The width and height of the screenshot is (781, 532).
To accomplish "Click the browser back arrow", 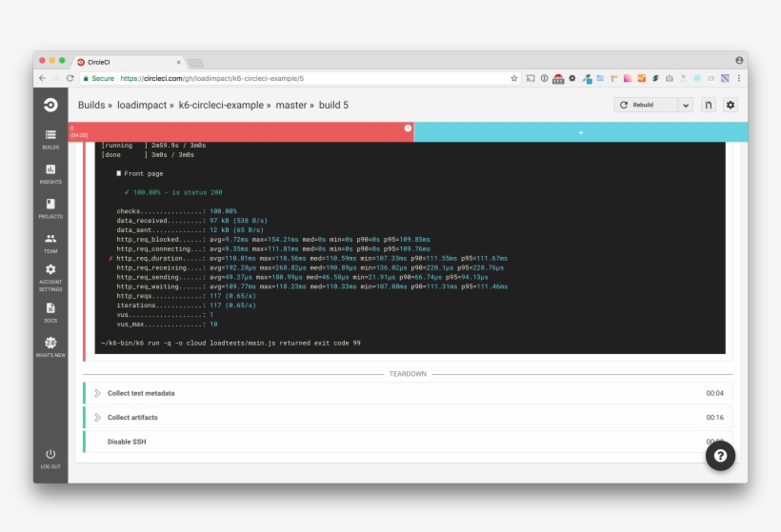I will [x=42, y=78].
